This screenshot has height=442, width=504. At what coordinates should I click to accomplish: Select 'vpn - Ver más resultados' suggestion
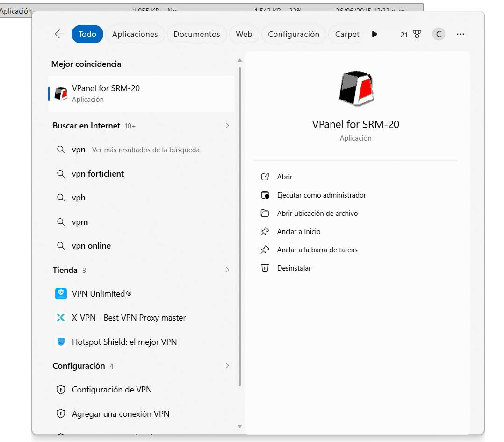pyautogui.click(x=141, y=150)
